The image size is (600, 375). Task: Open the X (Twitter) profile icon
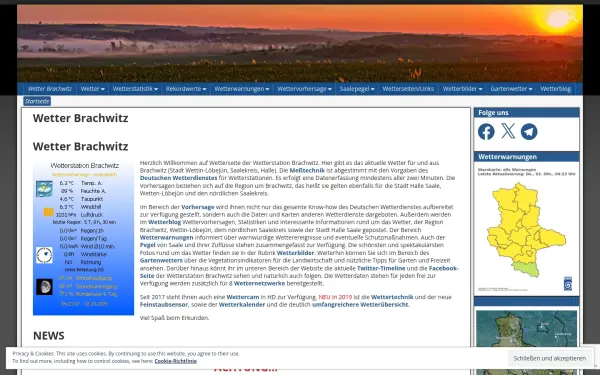[508, 131]
